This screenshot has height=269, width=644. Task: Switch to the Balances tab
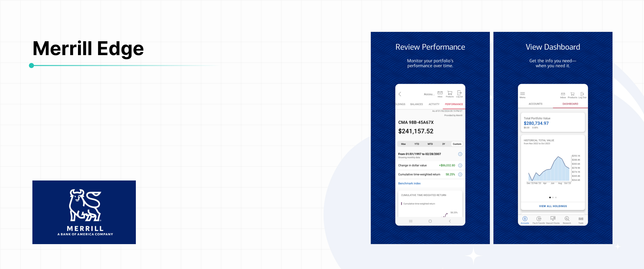[x=416, y=104]
